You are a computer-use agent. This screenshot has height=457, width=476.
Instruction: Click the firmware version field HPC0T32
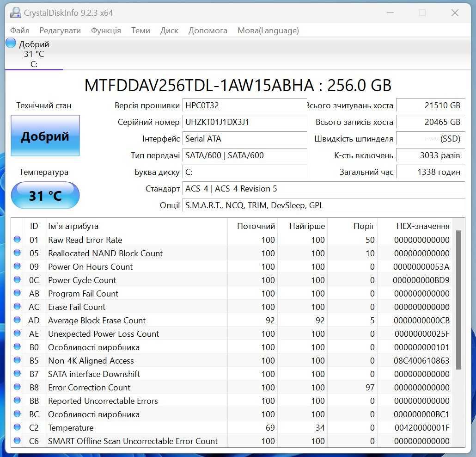pyautogui.click(x=244, y=105)
